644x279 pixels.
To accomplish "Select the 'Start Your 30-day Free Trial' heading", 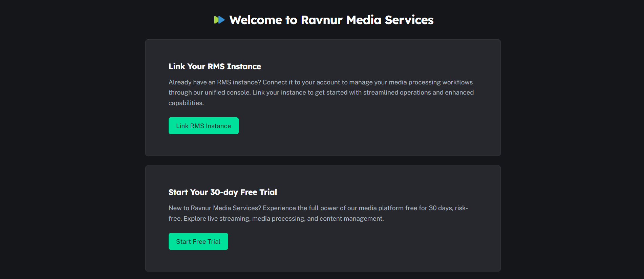I will click(x=223, y=192).
